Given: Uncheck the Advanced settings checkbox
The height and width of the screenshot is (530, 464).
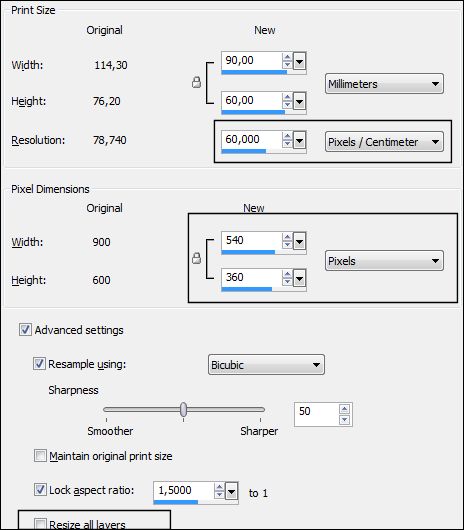Looking at the screenshot, I should pos(25,330).
